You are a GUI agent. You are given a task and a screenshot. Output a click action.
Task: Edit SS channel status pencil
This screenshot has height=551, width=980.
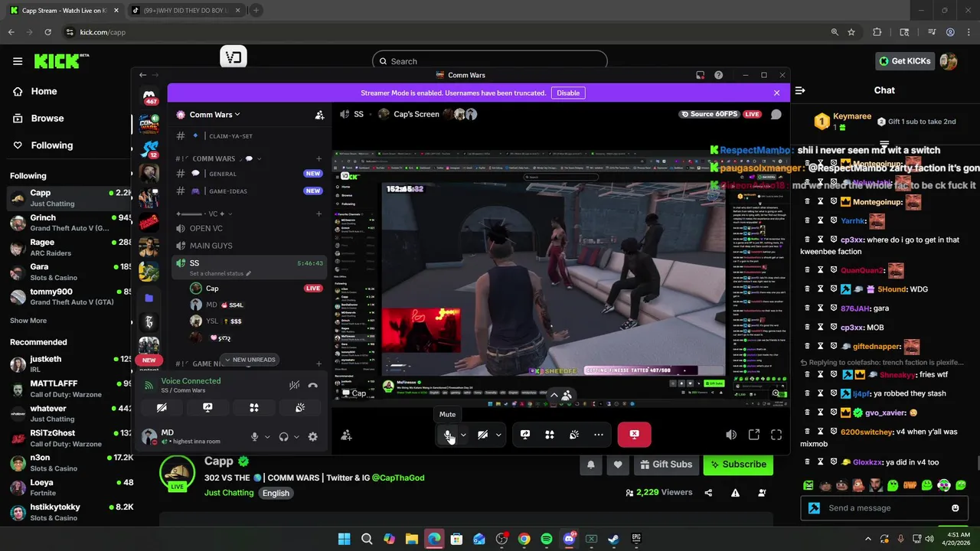[248, 273]
